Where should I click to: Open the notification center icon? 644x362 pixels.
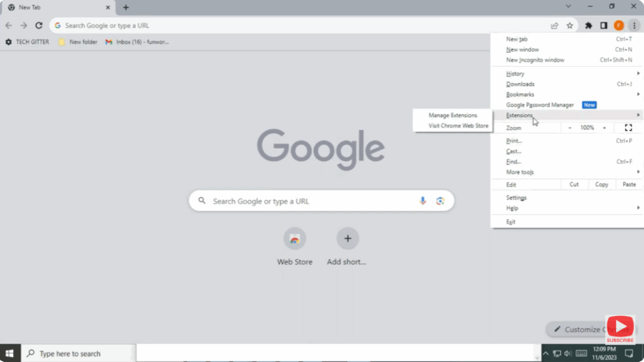click(629, 353)
